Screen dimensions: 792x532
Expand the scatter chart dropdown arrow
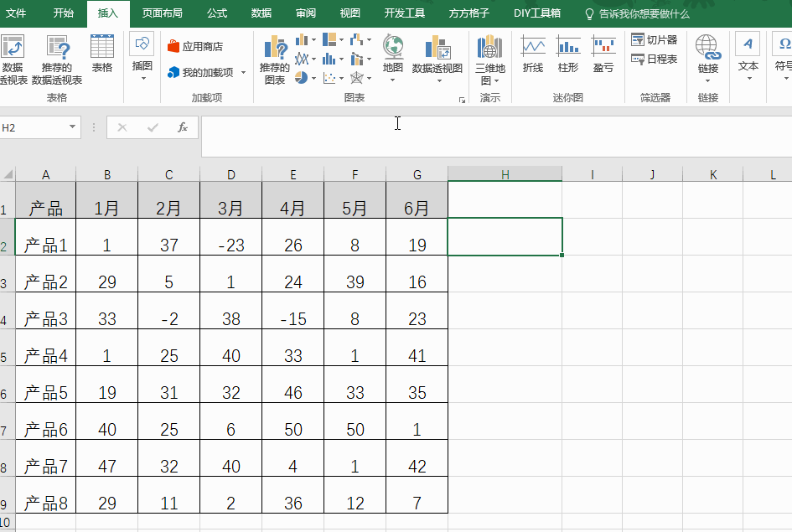(x=341, y=78)
